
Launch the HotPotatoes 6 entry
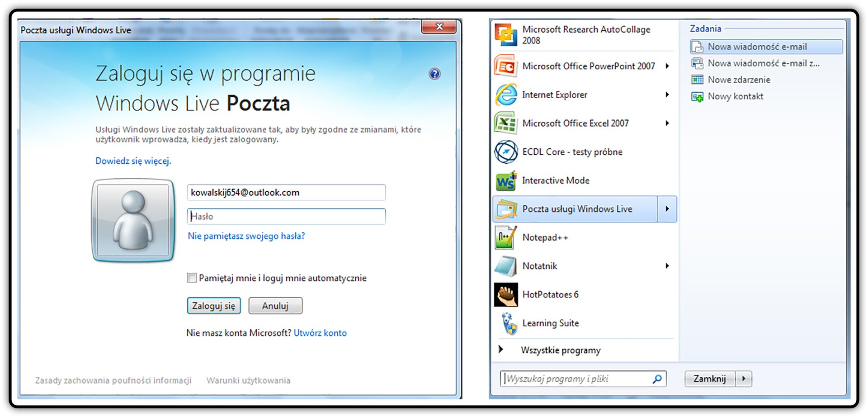pos(584,294)
